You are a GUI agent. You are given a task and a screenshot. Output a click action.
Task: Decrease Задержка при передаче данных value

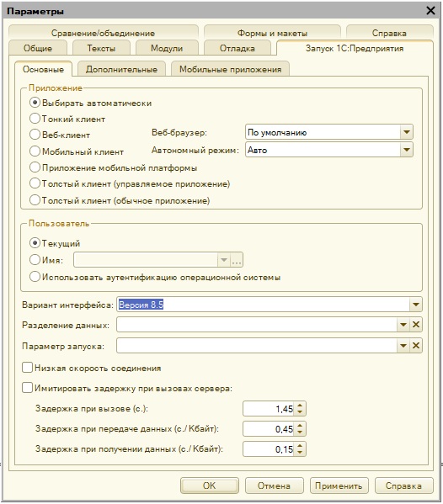point(300,432)
